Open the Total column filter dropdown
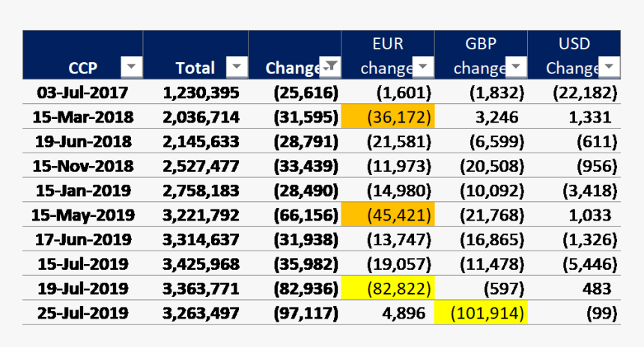 pyautogui.click(x=237, y=68)
